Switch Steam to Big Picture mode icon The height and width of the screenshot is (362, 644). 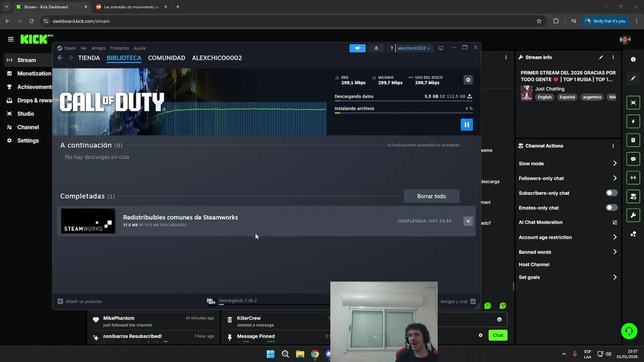click(x=441, y=48)
